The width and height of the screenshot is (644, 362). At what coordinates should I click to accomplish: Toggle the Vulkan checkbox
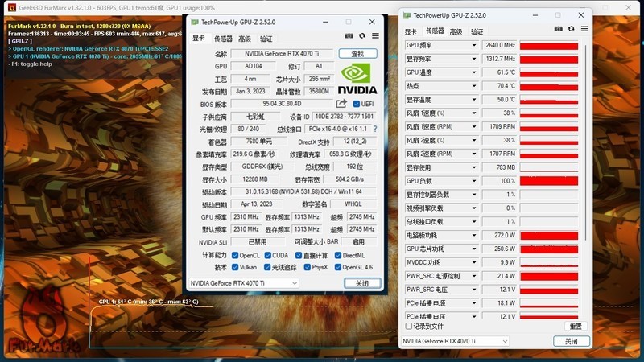pos(235,267)
